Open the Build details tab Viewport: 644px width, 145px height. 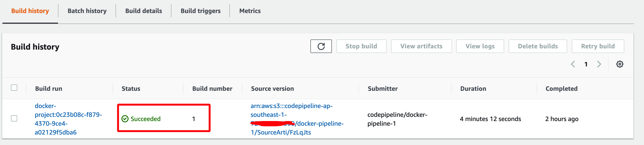click(143, 11)
